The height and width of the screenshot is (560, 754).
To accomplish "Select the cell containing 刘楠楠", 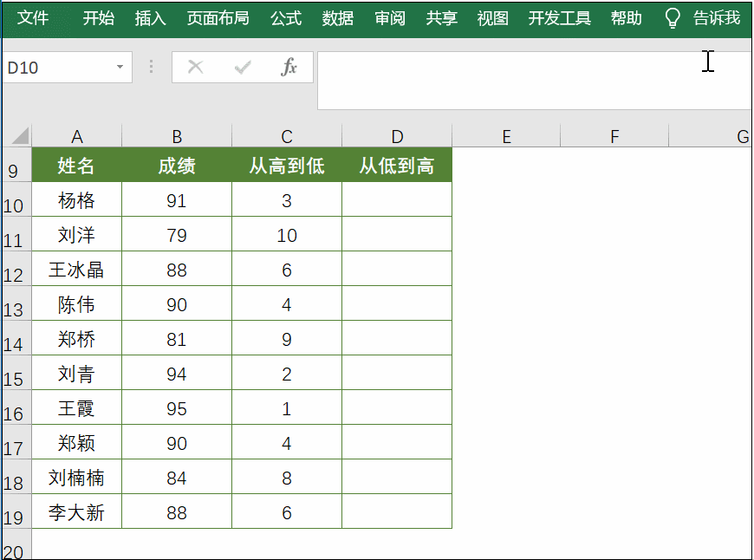I will (x=77, y=477).
